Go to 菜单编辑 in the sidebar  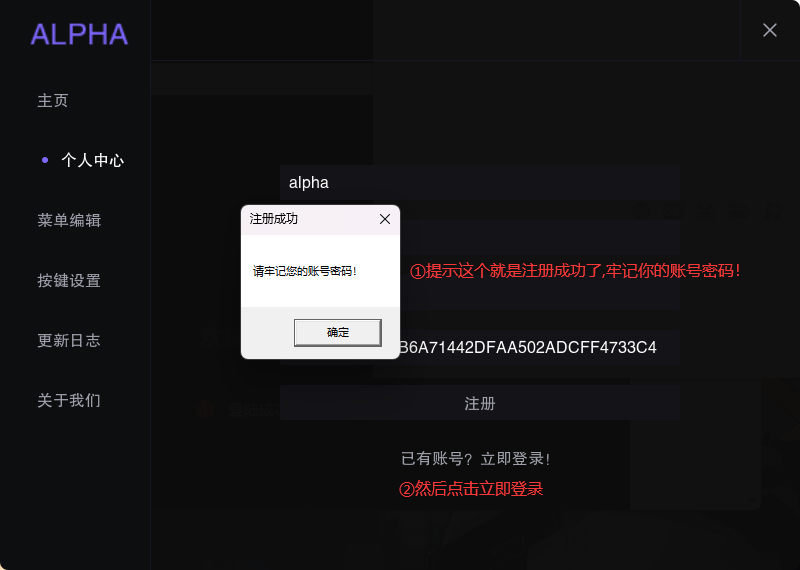point(69,220)
